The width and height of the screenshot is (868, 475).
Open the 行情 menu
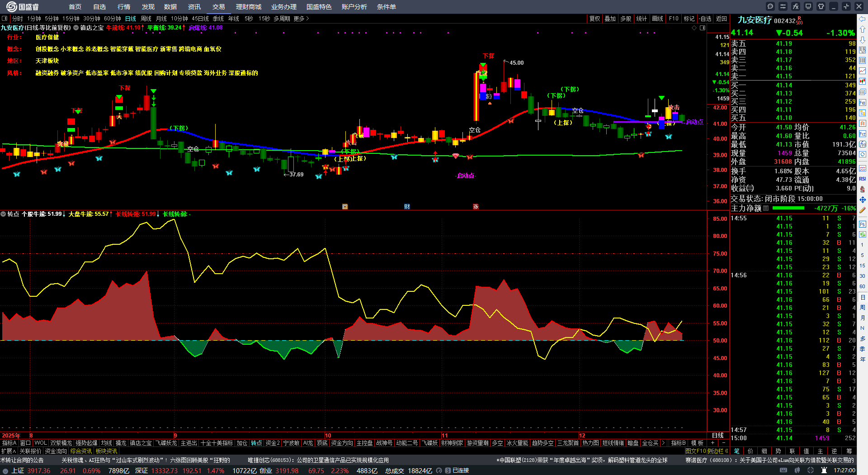click(x=124, y=7)
